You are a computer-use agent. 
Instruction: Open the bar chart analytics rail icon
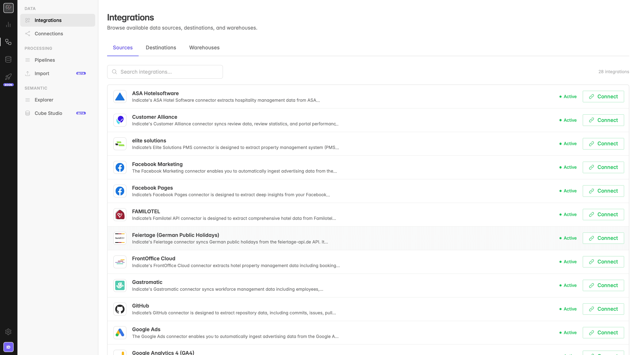(9, 24)
